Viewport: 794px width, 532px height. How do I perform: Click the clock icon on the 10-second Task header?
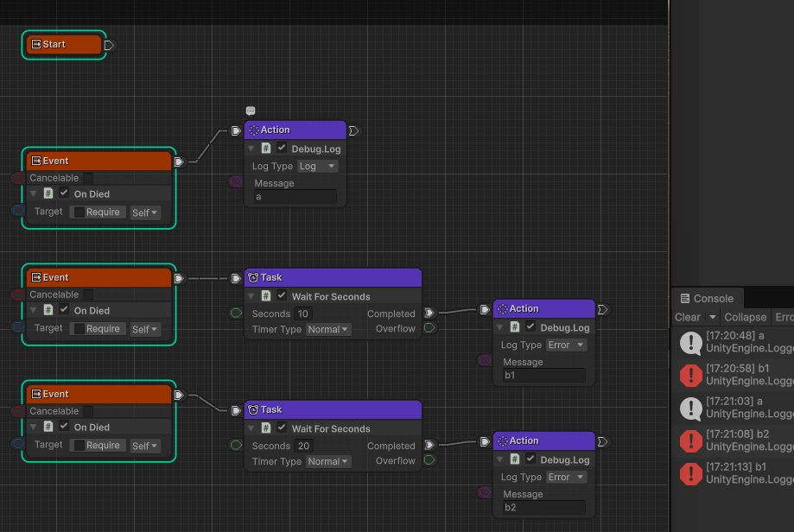pos(253,278)
